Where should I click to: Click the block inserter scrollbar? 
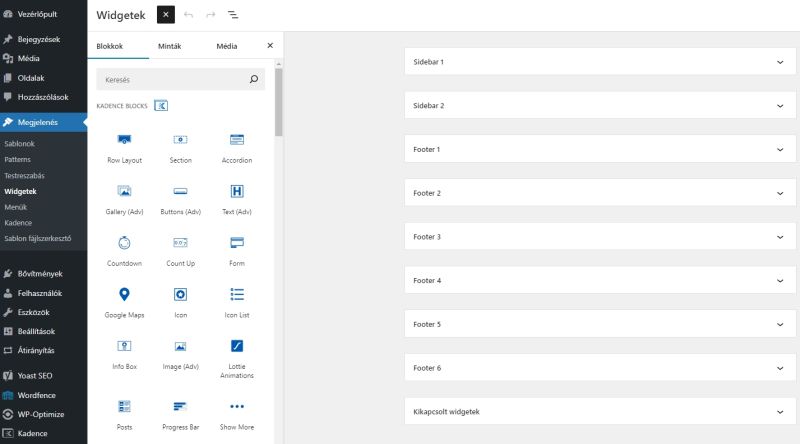click(279, 100)
